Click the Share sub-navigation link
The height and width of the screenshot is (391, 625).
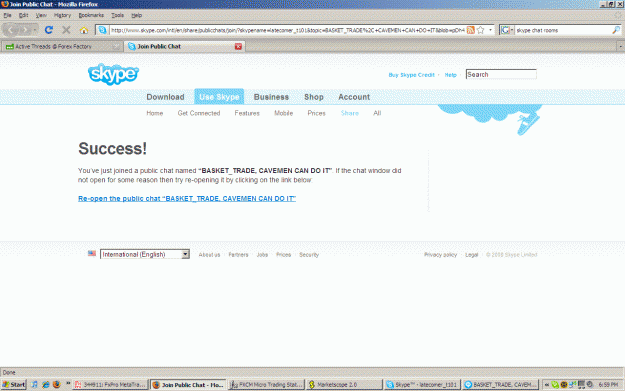point(350,113)
